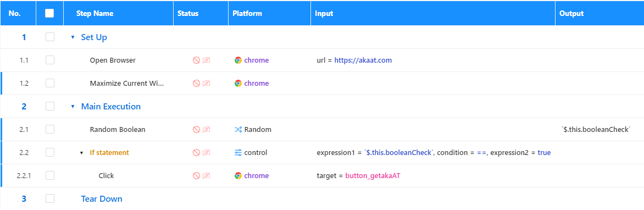Click the chrome icon in the Click step row
The width and height of the screenshot is (644, 210).
(x=238, y=175)
